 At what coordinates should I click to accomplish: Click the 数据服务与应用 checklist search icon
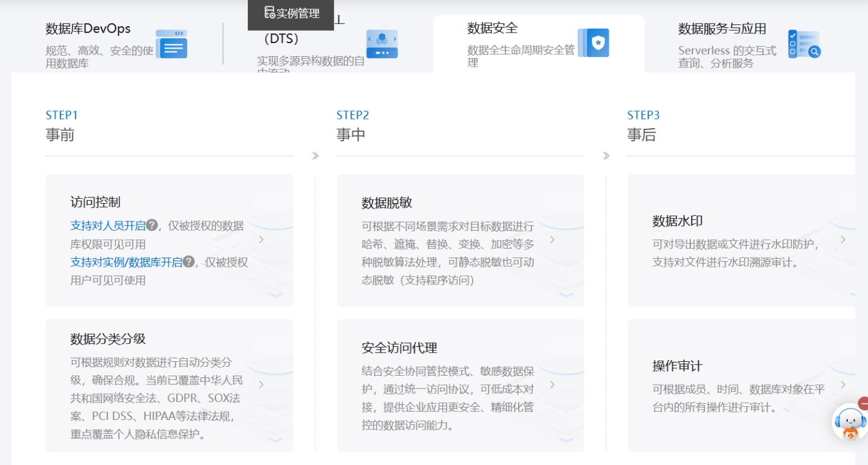tap(804, 44)
